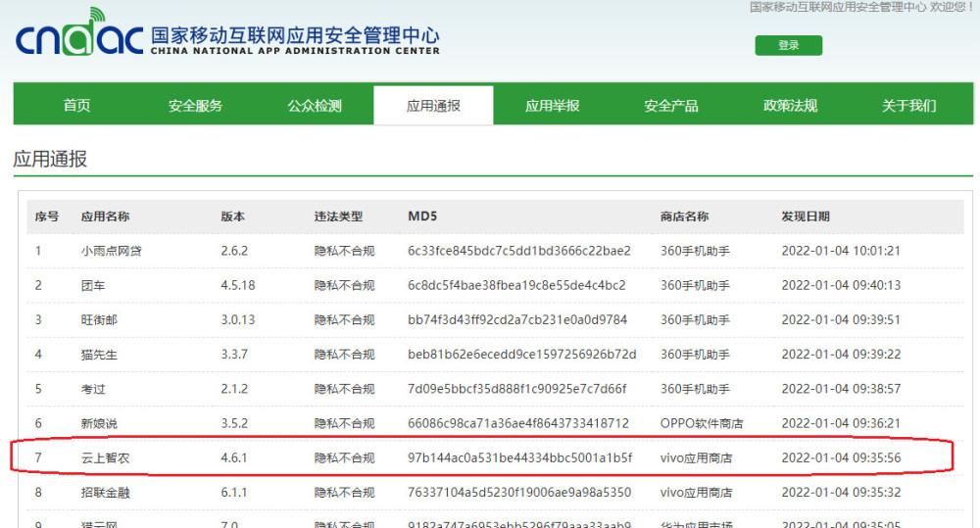980x528 pixels.
Task: Switch to the 安全产品 tab
Action: (670, 105)
